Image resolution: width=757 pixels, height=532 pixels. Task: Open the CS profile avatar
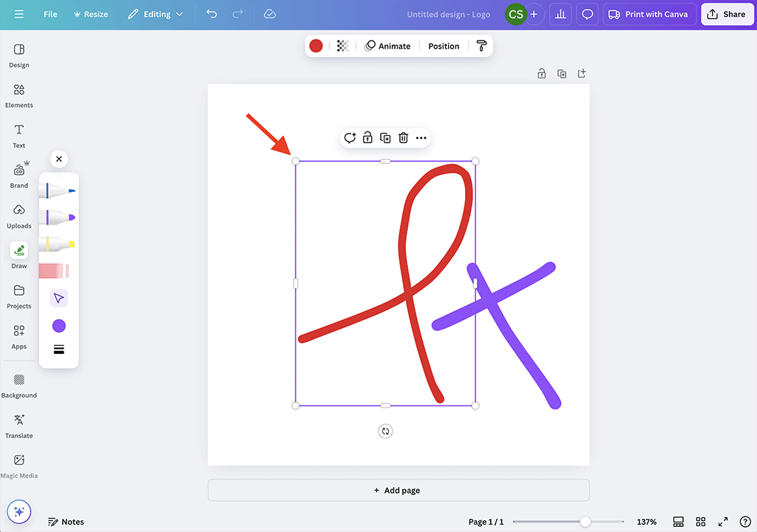515,14
